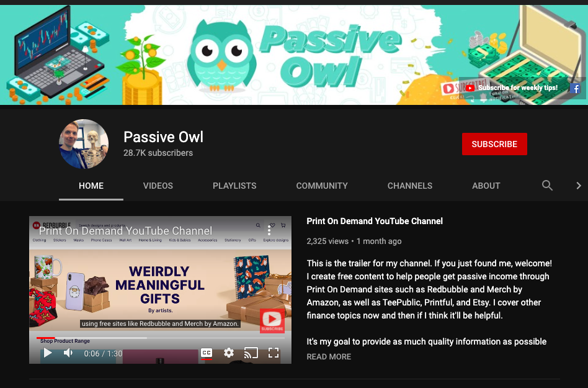Open the three-dot video options menu
588x388 pixels.
(269, 230)
